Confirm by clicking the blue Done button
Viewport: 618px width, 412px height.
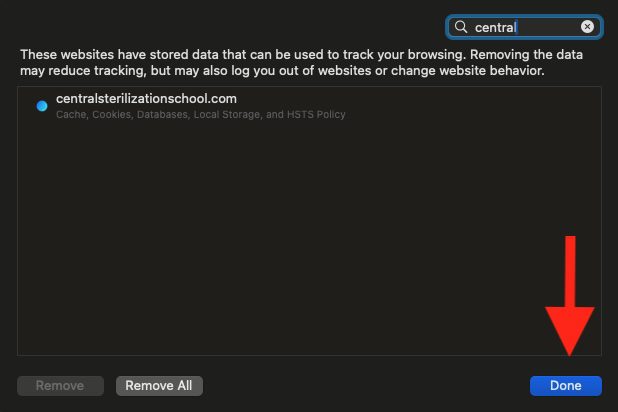point(566,386)
